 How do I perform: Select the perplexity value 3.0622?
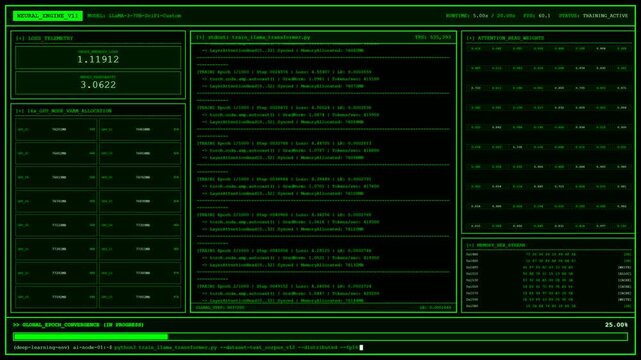(x=98, y=85)
